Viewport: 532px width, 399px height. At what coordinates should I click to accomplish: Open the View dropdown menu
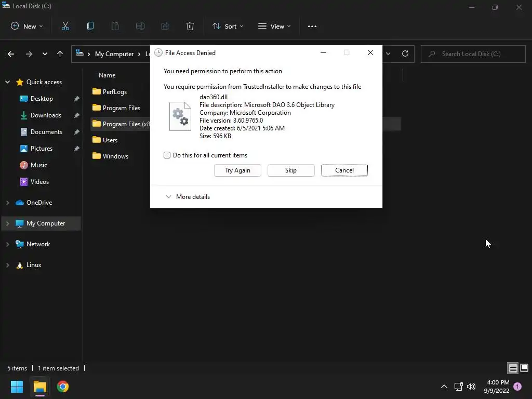click(x=274, y=26)
